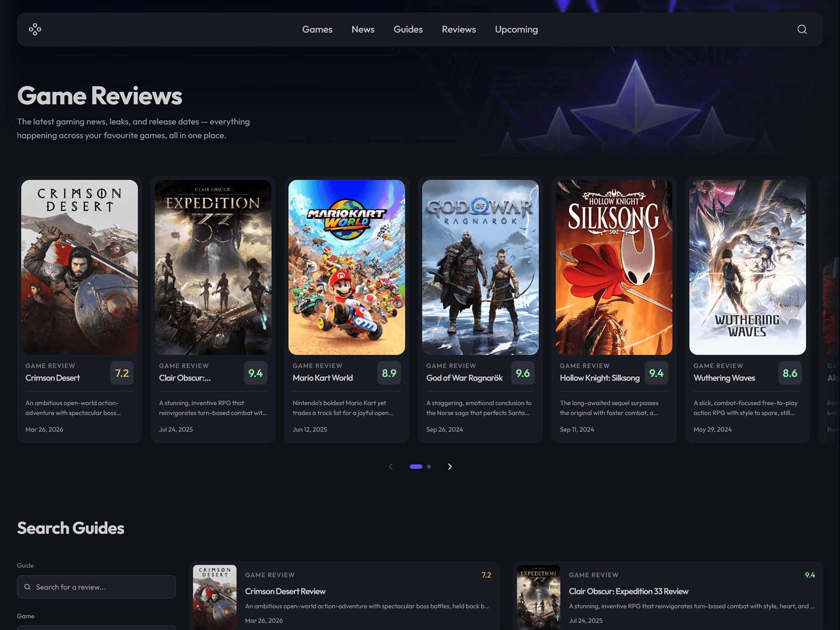840x630 pixels.
Task: Click Crimson Desert card title
Action: [52, 378]
